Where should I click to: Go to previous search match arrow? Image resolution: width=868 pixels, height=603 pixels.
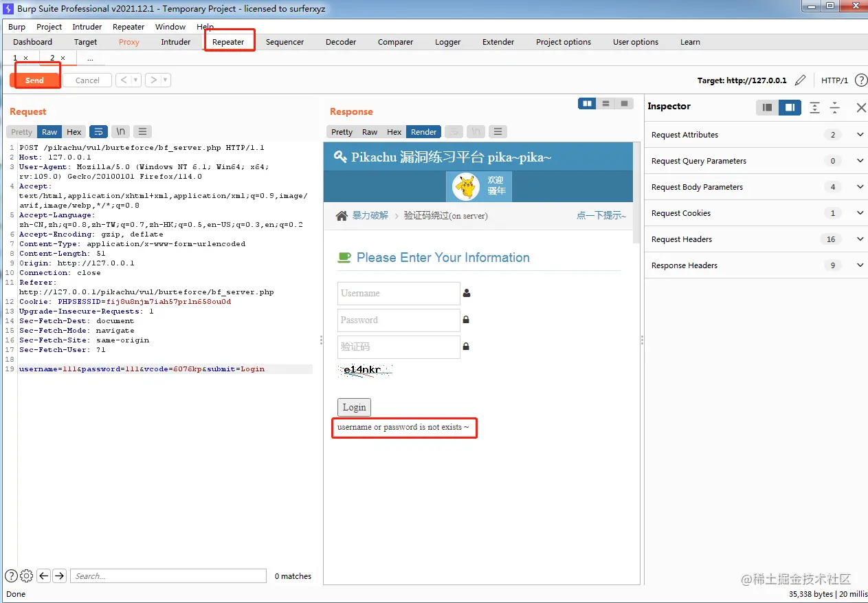(43, 575)
